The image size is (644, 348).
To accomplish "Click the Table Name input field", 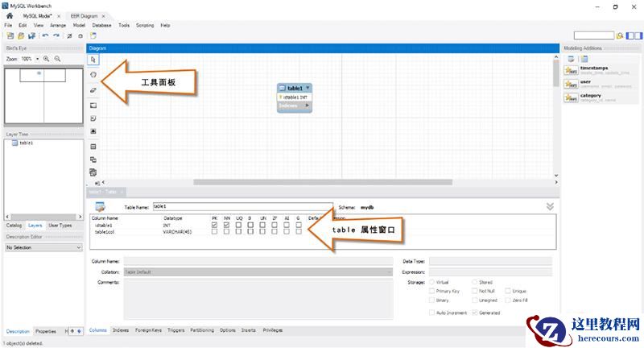I will pyautogui.click(x=243, y=206).
